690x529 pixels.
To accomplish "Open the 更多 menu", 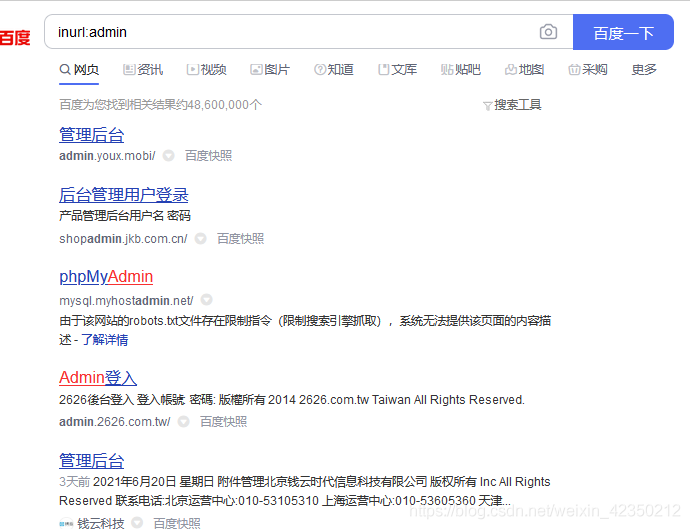I will coord(644,70).
